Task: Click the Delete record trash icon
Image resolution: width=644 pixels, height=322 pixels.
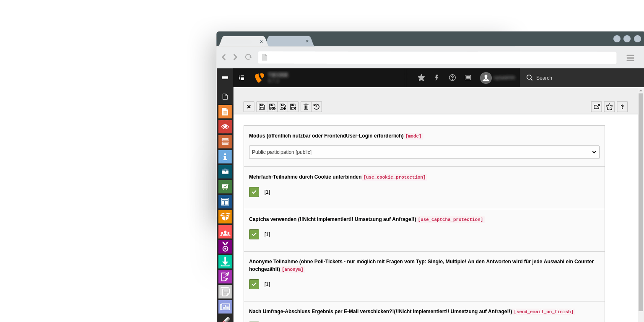Action: click(306, 106)
